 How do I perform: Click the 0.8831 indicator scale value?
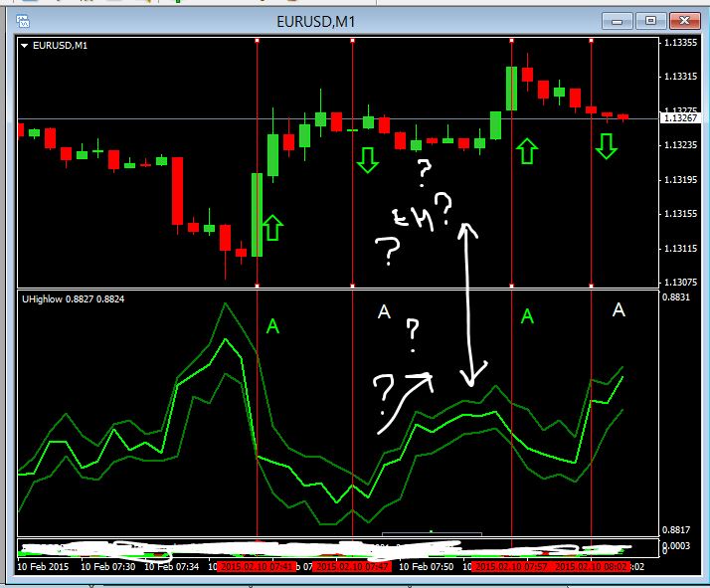(x=676, y=297)
